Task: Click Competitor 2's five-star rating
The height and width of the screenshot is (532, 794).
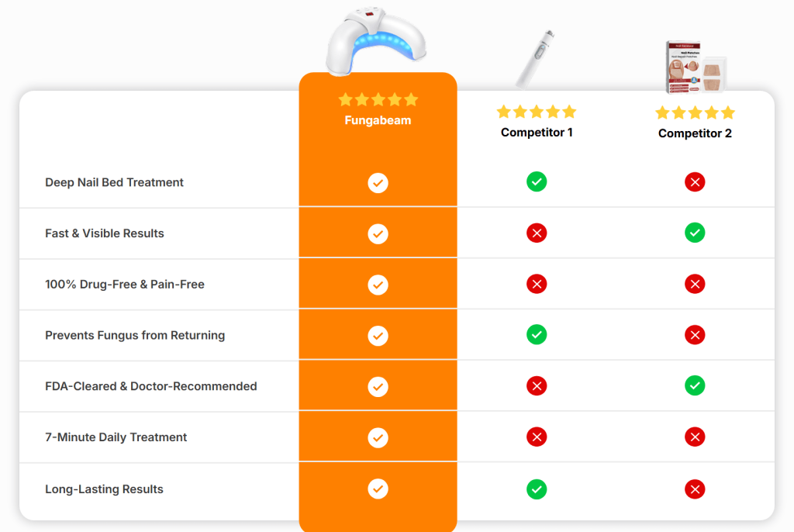Action: click(695, 112)
